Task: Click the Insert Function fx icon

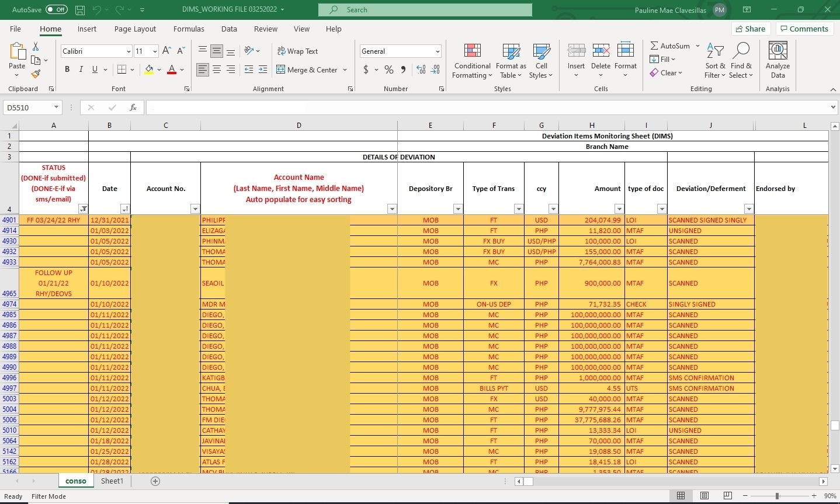Action: 133,107
